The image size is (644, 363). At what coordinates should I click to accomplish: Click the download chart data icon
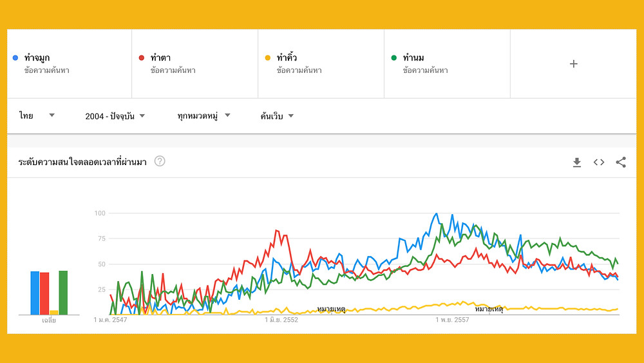pos(576,162)
